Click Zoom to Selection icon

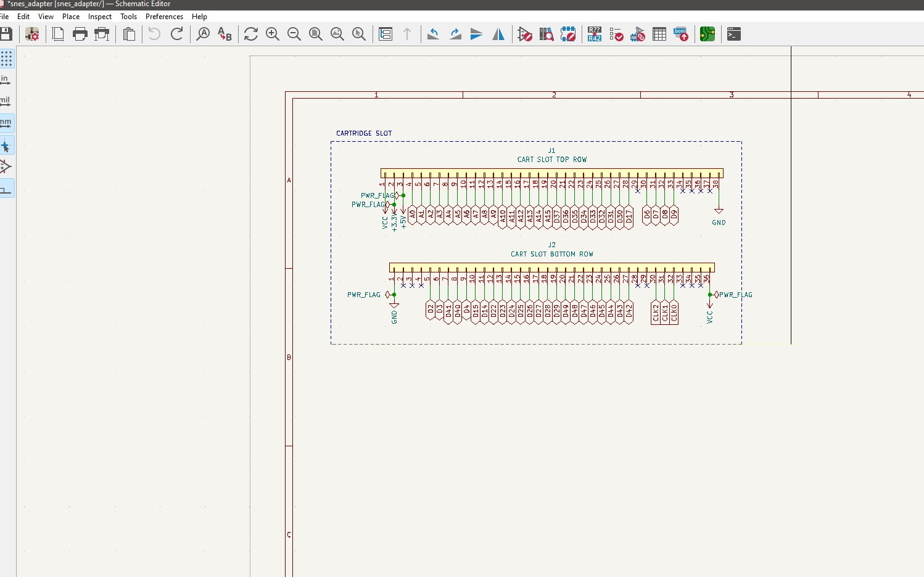pos(359,35)
